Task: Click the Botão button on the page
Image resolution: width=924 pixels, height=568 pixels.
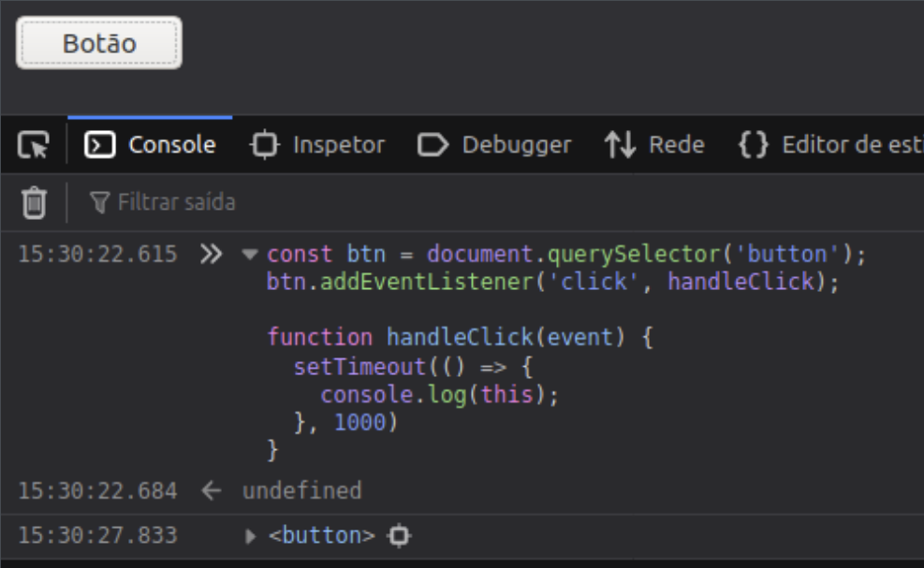Action: pyautogui.click(x=97, y=41)
